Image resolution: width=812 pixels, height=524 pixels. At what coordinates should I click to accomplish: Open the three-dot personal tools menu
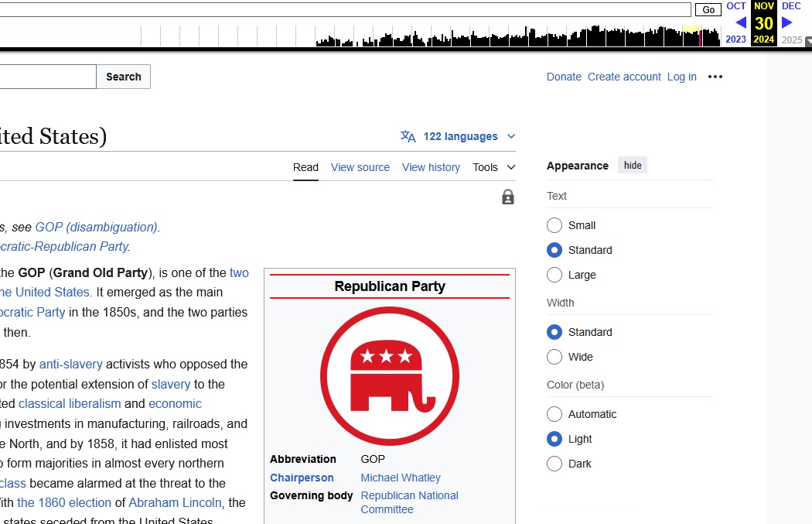715,77
